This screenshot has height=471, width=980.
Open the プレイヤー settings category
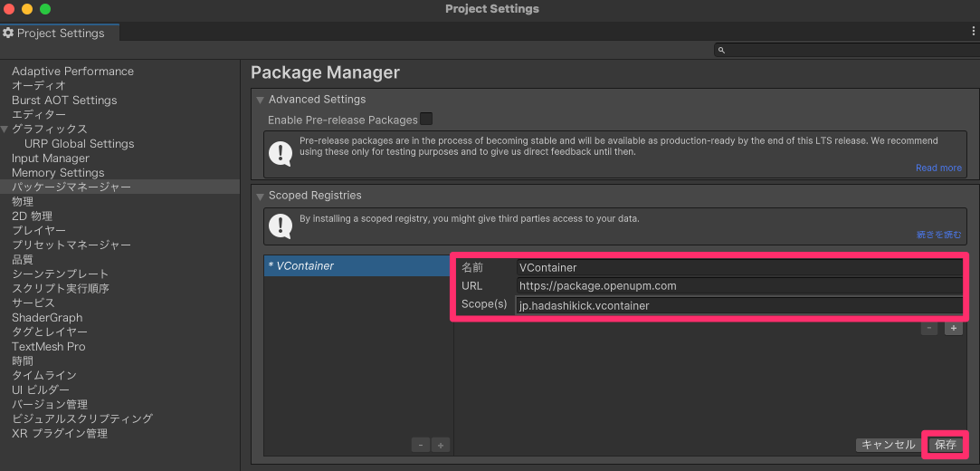39,231
